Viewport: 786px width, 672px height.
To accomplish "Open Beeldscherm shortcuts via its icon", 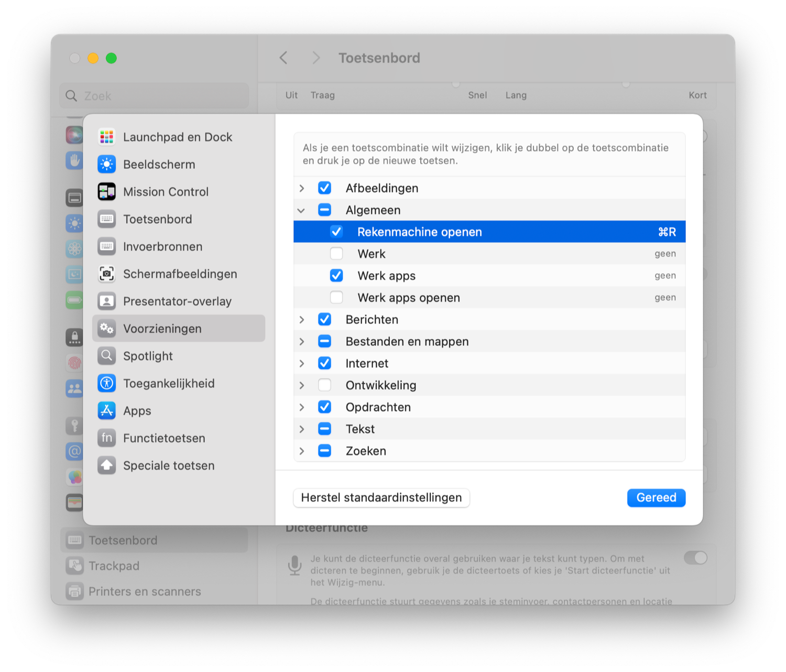I will tap(107, 165).
